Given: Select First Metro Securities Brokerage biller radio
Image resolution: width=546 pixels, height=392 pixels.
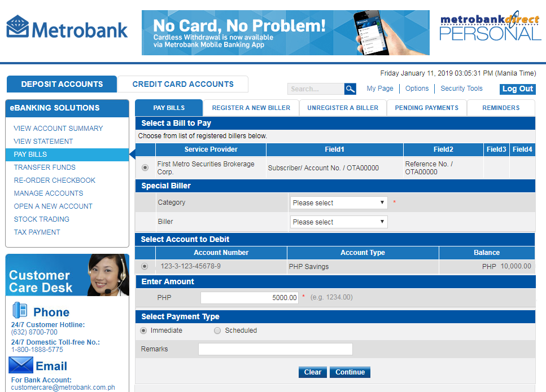Looking at the screenshot, I should 145,168.
